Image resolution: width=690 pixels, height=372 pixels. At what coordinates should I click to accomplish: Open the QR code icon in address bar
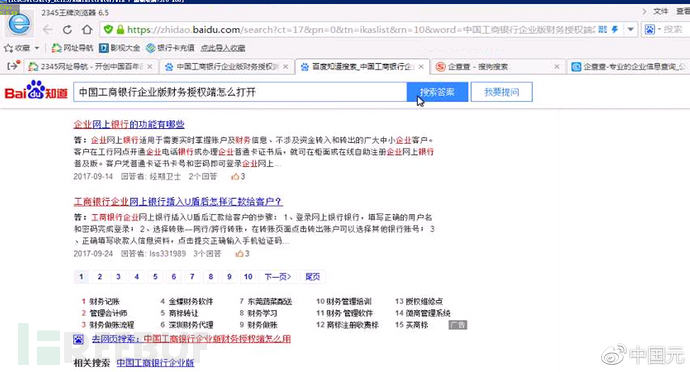point(602,29)
